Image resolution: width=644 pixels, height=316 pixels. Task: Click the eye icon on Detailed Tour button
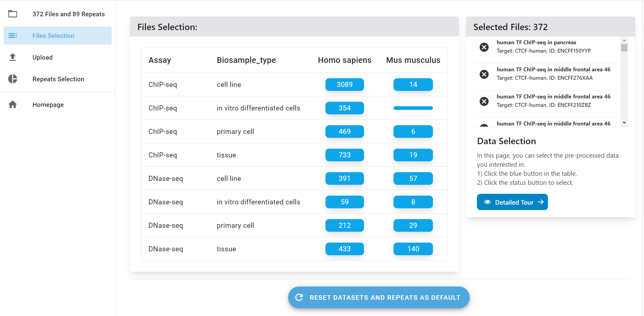click(x=488, y=202)
